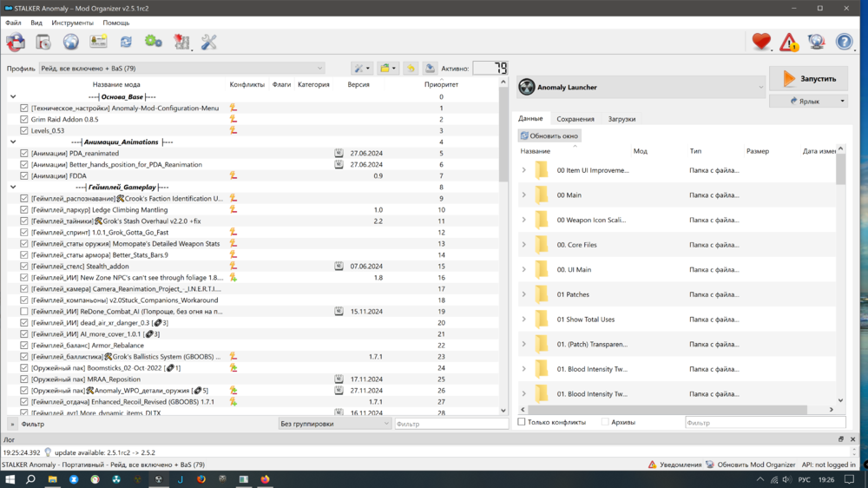Viewport: 868px width, 488px height.
Task: Open Settings wrench and screwdriver icon
Action: pyautogui.click(x=209, y=42)
